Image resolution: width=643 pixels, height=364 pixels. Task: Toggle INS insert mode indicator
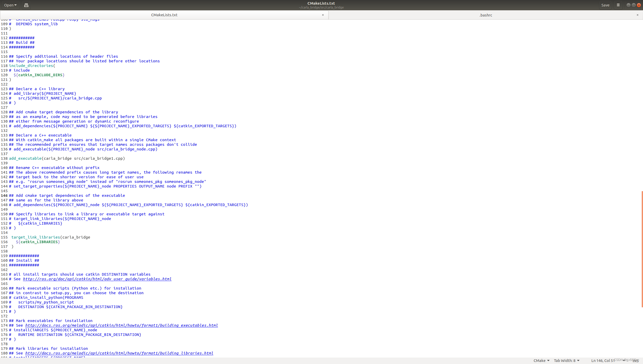(635, 361)
